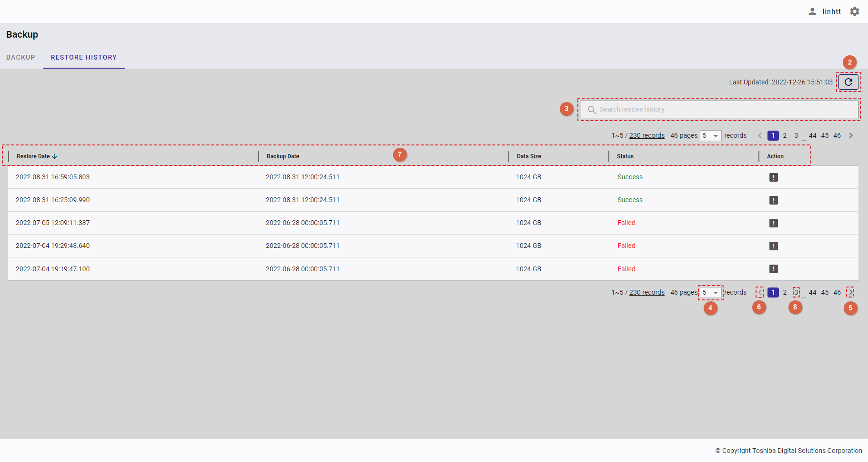Open details icon for 16:25:09.990 restore

[x=773, y=200]
